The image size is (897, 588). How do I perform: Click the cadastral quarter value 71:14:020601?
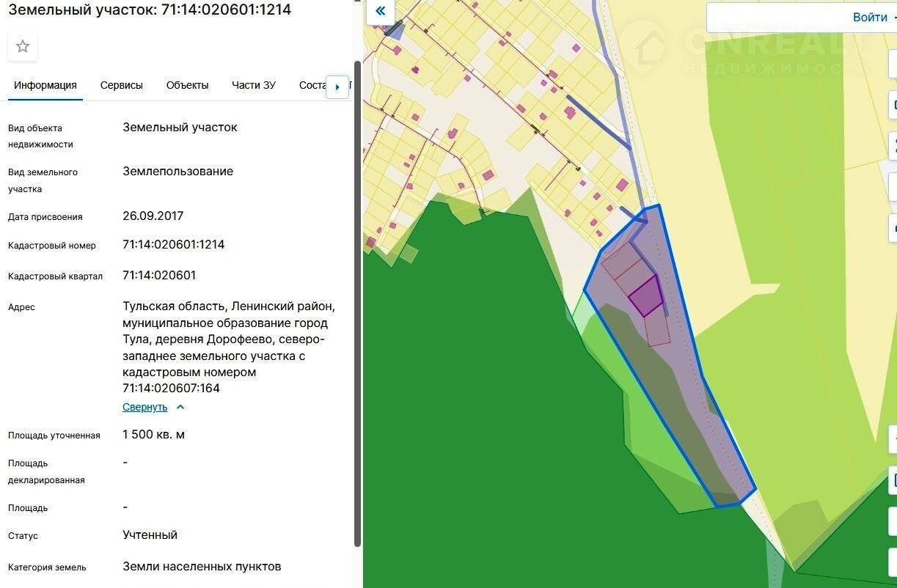(x=159, y=276)
